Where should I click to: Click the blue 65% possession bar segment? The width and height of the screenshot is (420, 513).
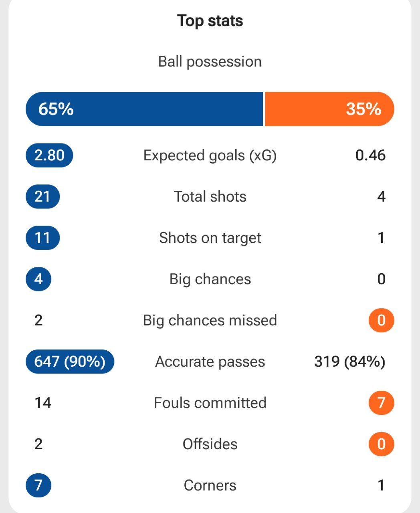pyautogui.click(x=144, y=109)
